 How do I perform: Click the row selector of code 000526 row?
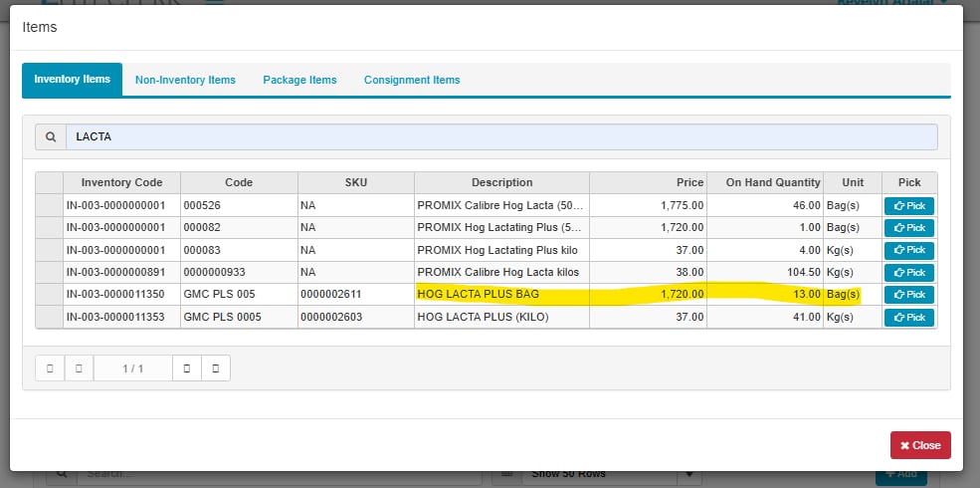click(50, 205)
